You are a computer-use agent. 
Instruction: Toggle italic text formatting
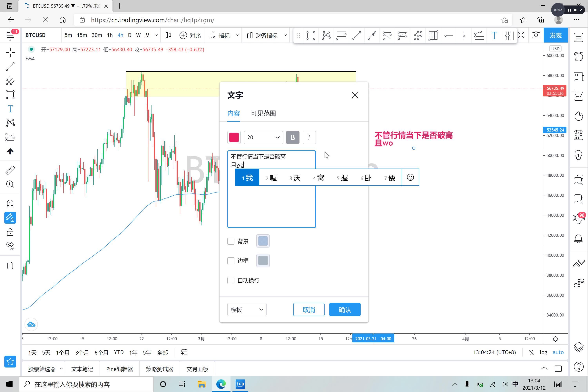tap(309, 138)
